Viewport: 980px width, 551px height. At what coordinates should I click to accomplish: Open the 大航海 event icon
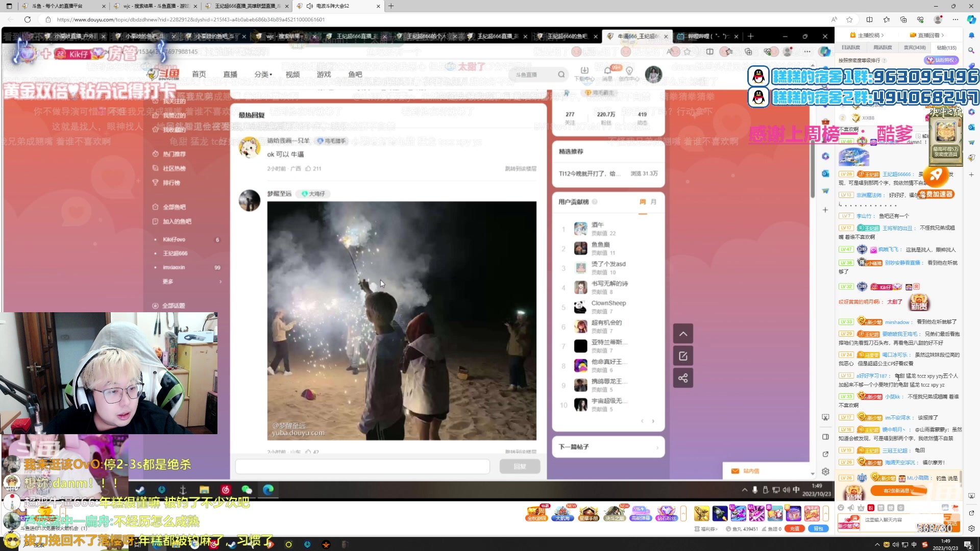[x=562, y=513]
